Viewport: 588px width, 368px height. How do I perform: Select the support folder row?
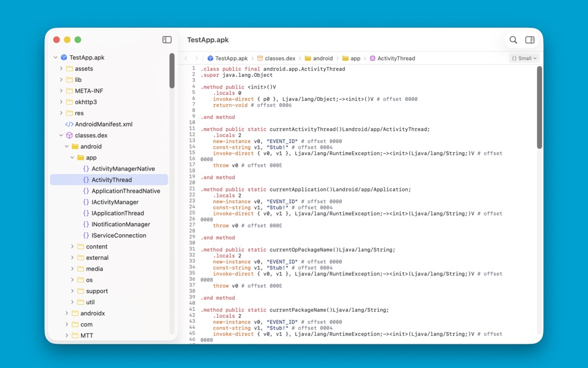point(109,291)
